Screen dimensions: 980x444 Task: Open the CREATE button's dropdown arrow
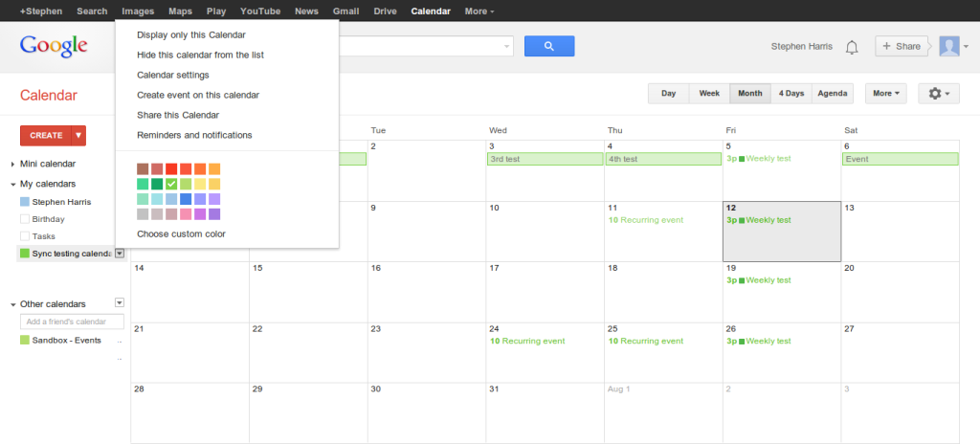[78, 135]
